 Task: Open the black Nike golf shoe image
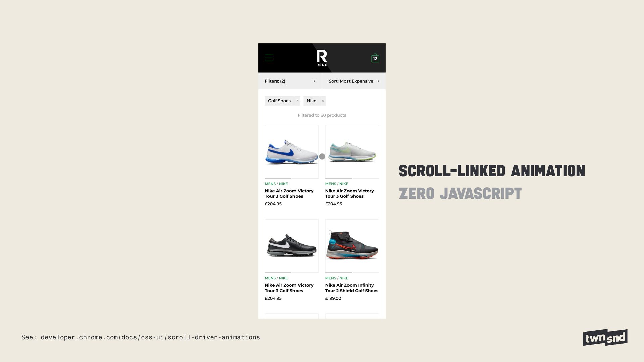tap(291, 246)
